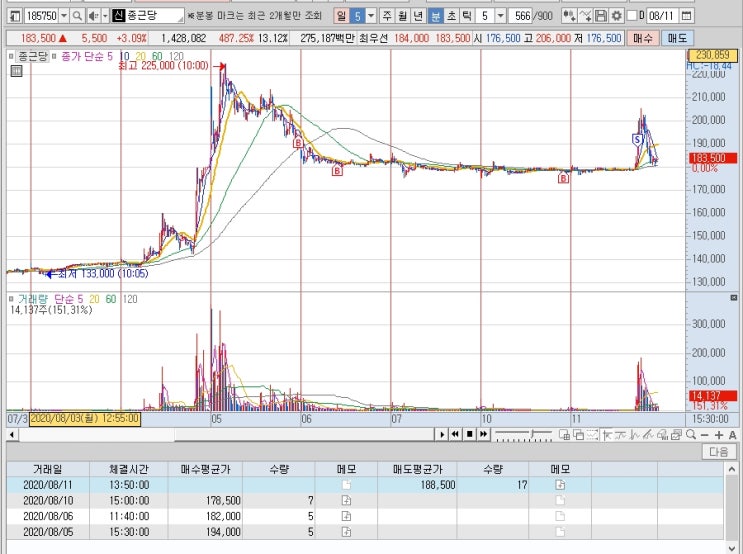Select the 2020/08/11 trade row
743x554 pixels.
pos(365,485)
